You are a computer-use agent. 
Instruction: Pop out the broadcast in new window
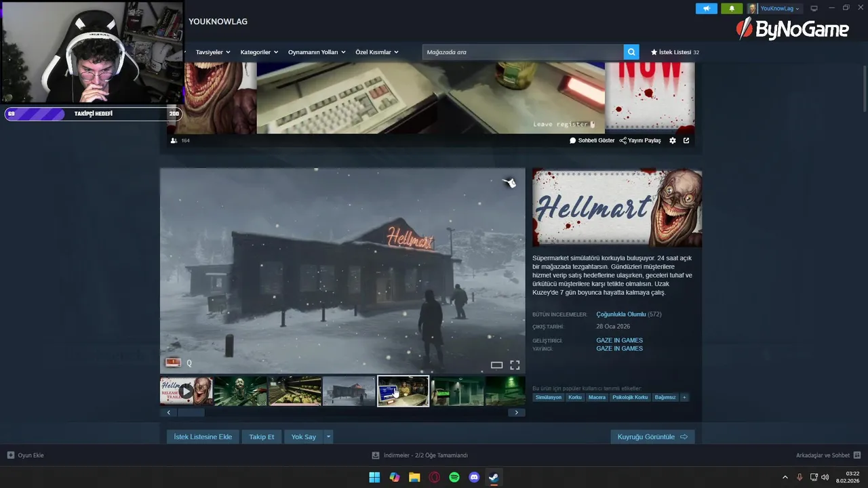pyautogui.click(x=686, y=140)
